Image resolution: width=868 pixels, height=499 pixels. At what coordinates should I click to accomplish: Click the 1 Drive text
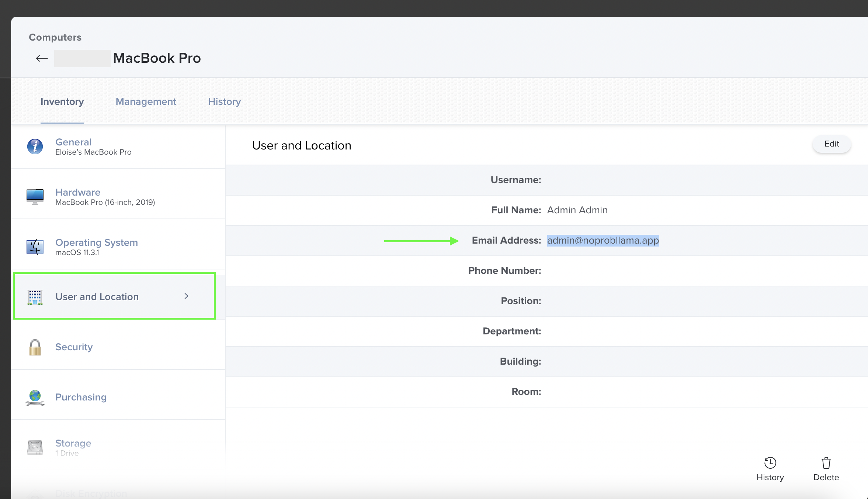pos(67,453)
